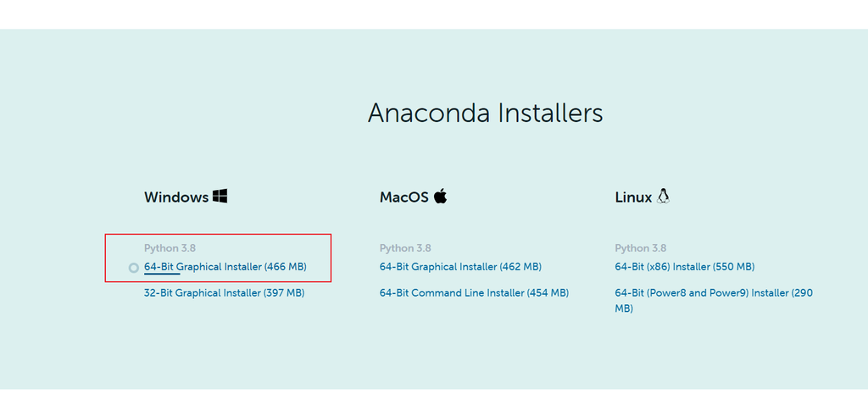Click the Anaconda Installers heading

[486, 113]
